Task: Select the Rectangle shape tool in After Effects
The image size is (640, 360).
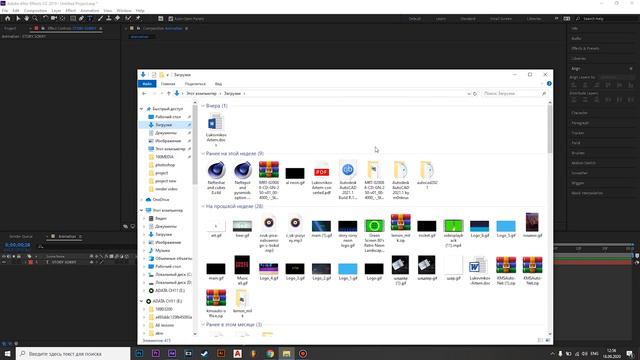Action: click(73, 18)
